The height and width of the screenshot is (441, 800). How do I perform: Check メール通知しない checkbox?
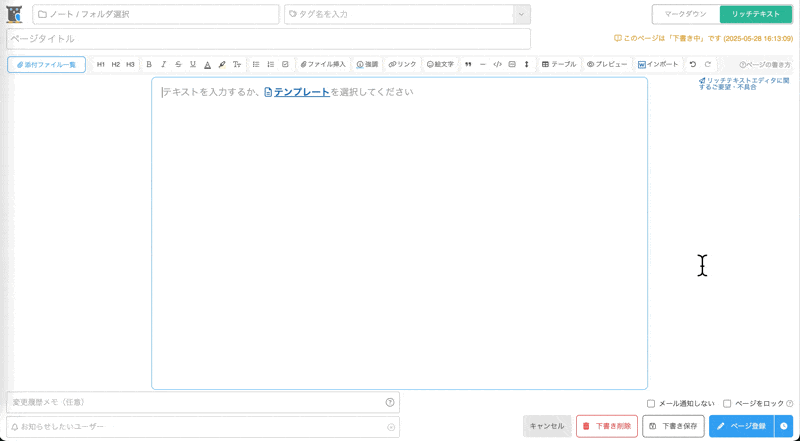pos(651,404)
